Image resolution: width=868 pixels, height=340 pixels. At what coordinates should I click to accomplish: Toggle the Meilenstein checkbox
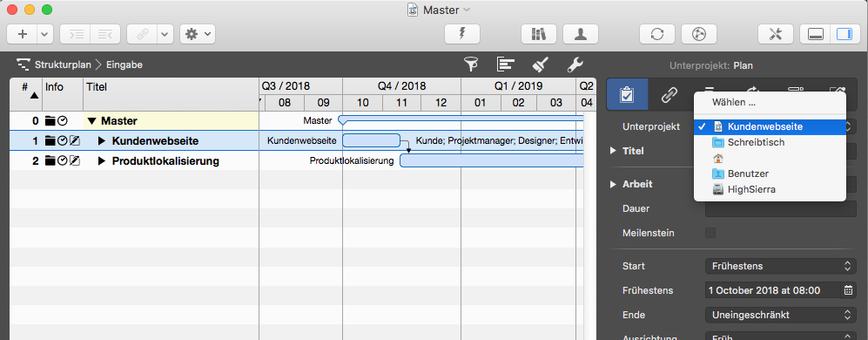(710, 233)
